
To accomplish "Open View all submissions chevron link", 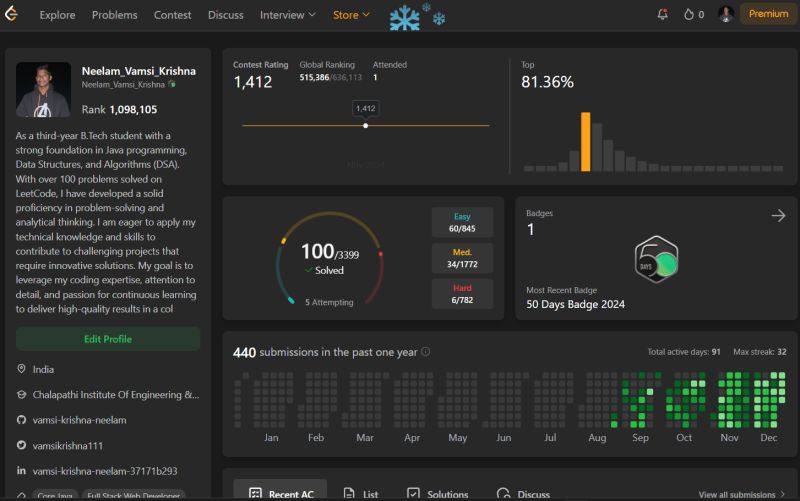I will [x=742, y=494].
